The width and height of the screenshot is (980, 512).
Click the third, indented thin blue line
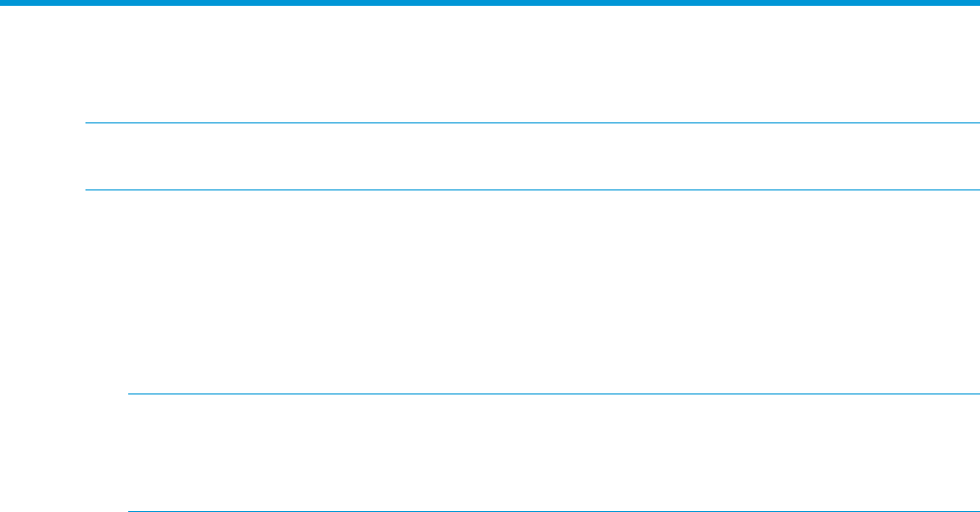point(554,394)
